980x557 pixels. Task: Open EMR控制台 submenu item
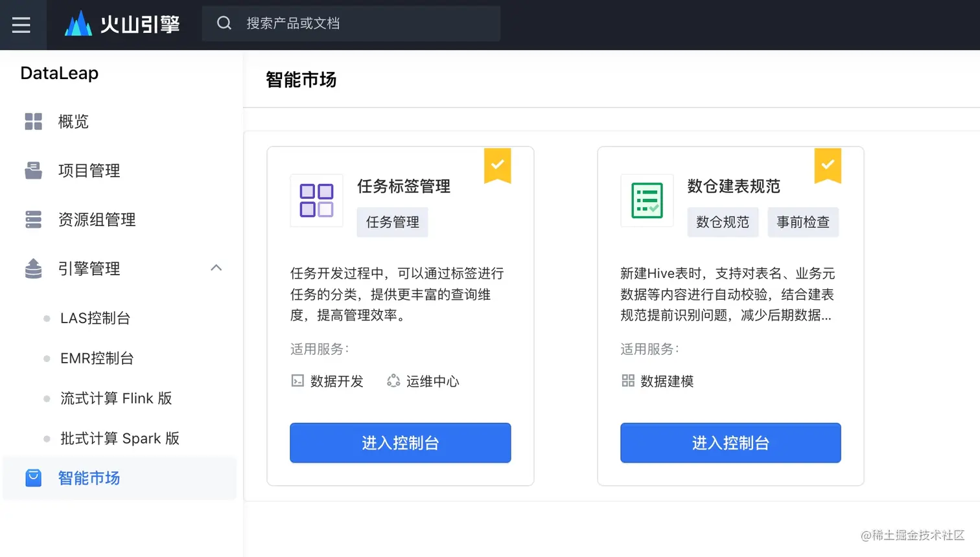point(97,358)
